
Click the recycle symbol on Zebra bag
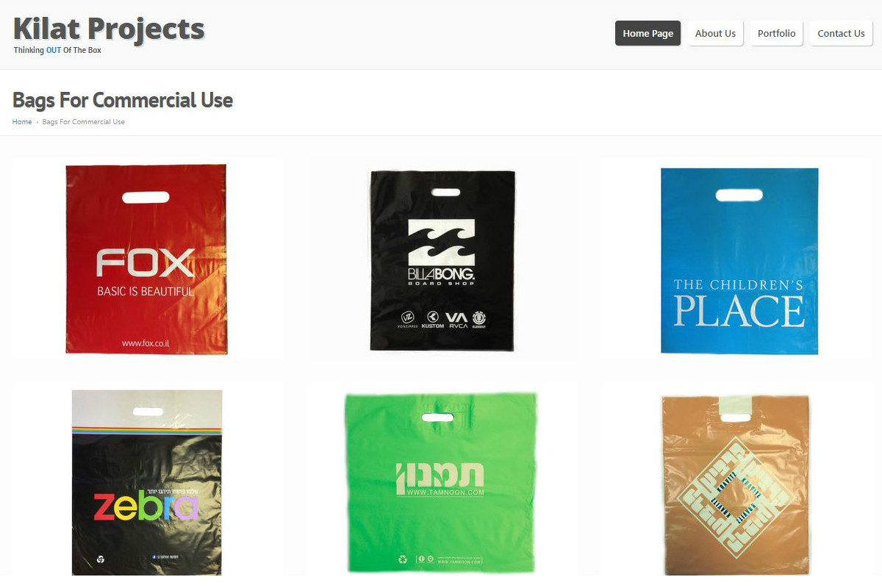(101, 559)
